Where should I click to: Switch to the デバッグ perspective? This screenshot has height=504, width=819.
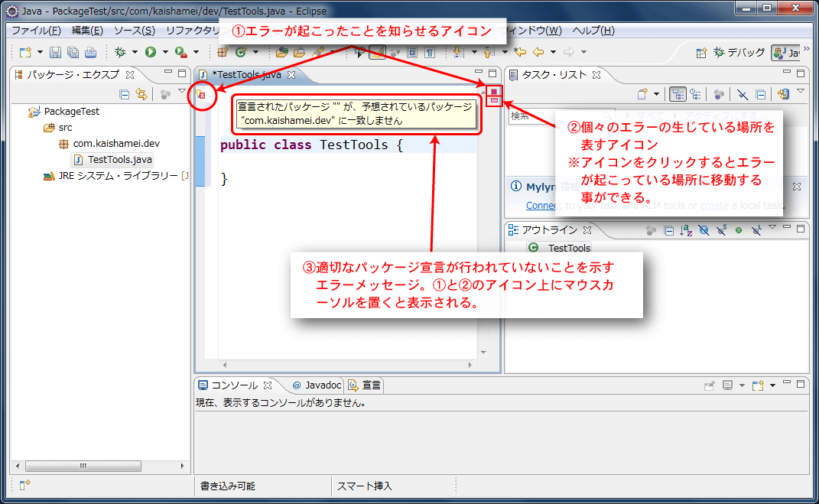(x=739, y=53)
